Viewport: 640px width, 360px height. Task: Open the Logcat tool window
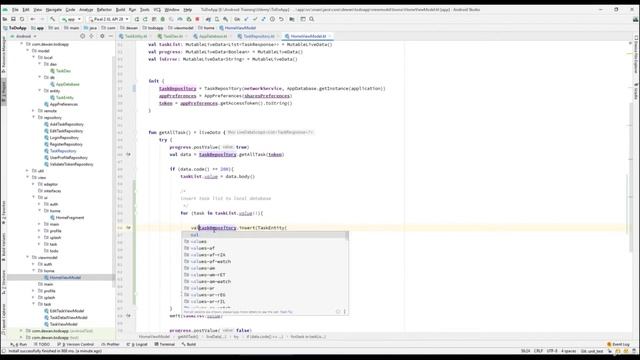138,344
